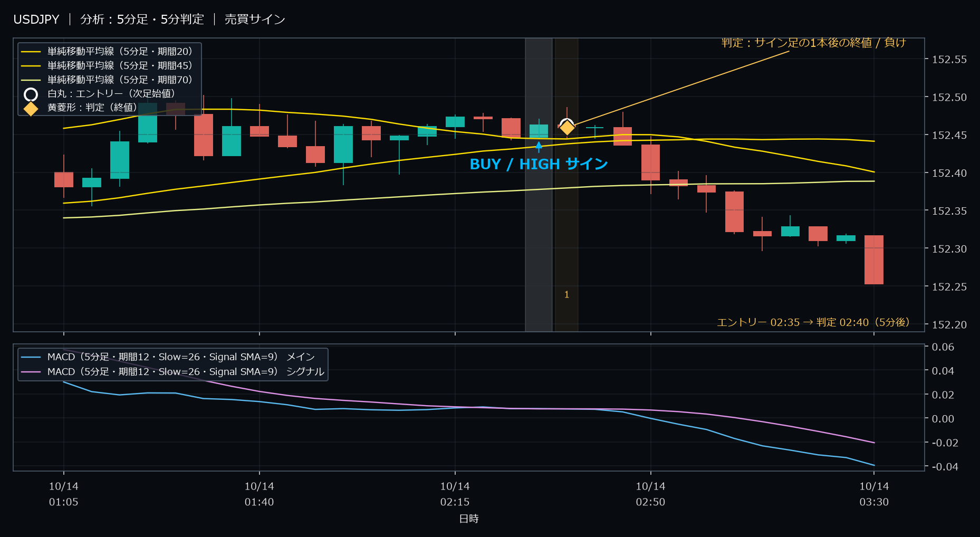Click the -0.04 MACD axis label
980x537 pixels.
coord(945,467)
